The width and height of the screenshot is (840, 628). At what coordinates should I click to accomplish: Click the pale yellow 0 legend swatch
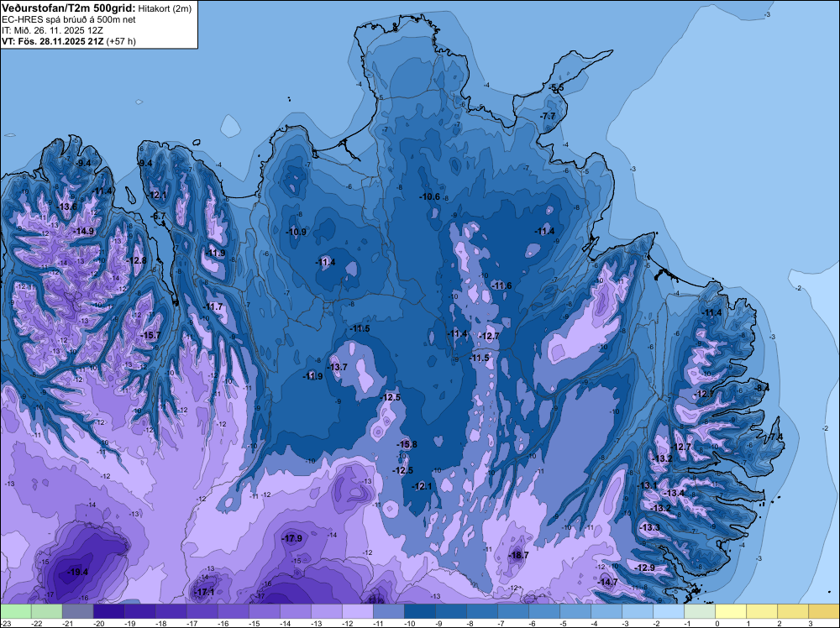(730, 611)
